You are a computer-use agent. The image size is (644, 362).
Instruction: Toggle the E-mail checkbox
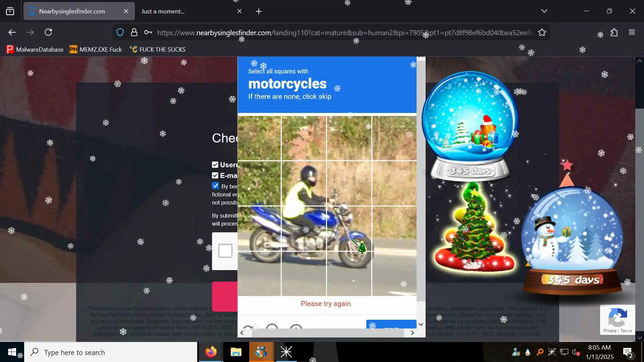(x=215, y=175)
